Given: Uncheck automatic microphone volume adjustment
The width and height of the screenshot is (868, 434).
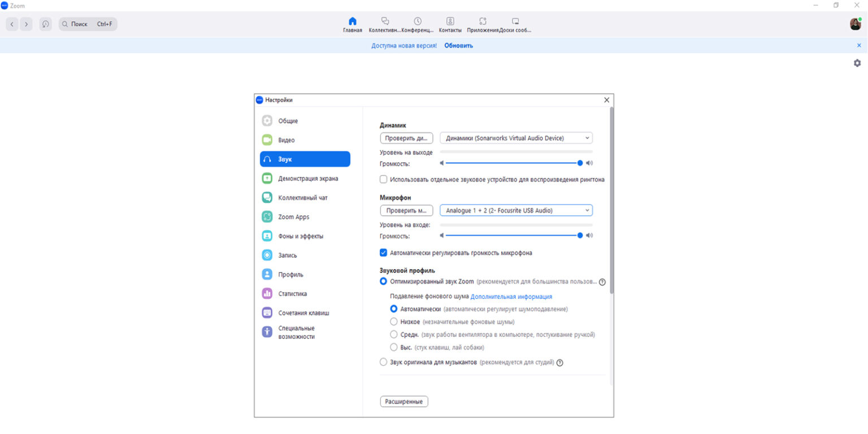Looking at the screenshot, I should (384, 253).
